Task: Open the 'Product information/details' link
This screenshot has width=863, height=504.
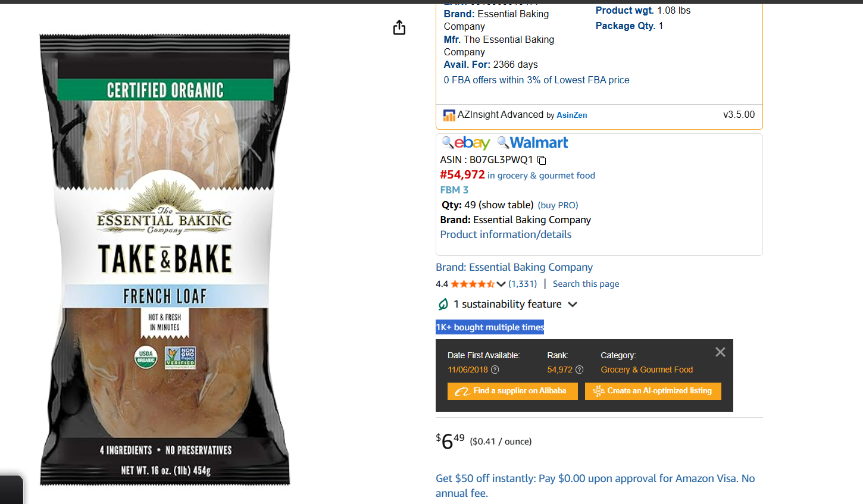Action: tap(505, 234)
